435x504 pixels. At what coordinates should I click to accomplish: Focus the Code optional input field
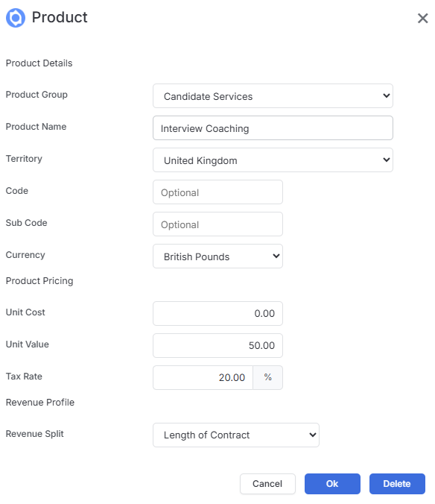coord(217,192)
